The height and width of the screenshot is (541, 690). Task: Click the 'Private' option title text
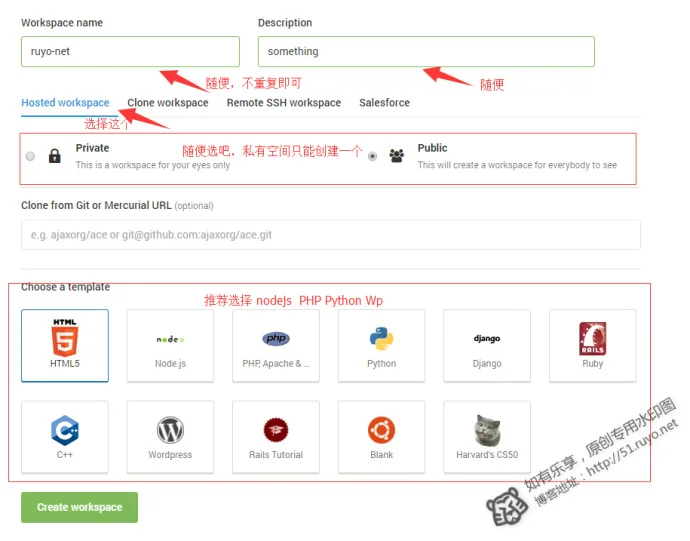click(x=92, y=148)
